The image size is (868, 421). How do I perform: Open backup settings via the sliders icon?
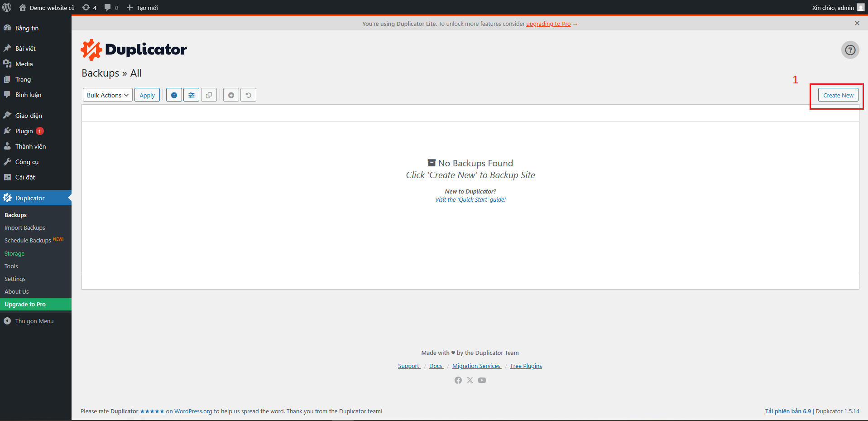pos(192,95)
